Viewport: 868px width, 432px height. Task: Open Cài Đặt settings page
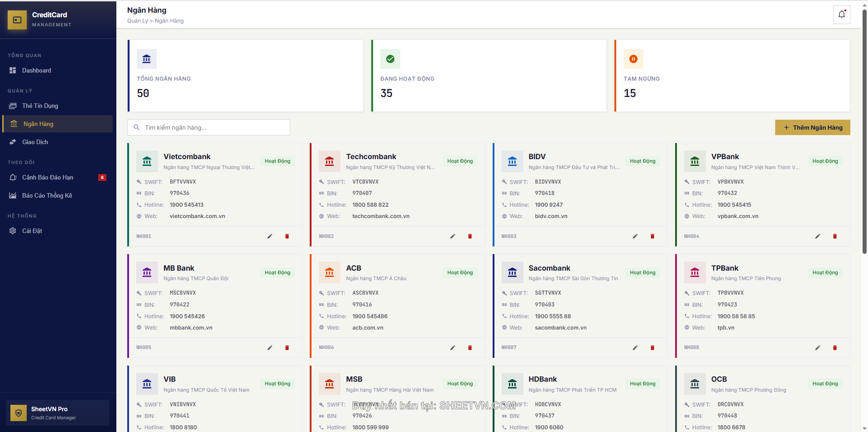32,231
